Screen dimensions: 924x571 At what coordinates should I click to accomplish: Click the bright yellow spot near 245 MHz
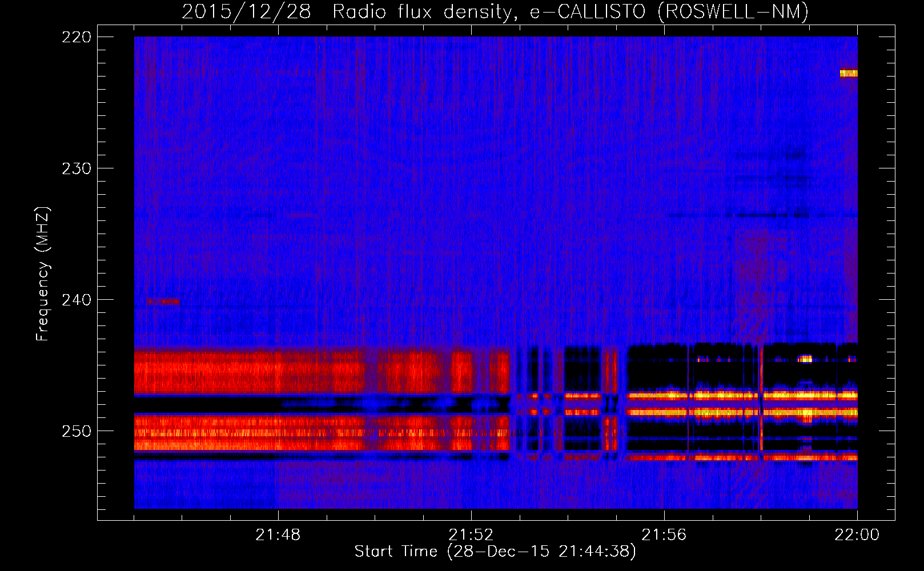pyautogui.click(x=806, y=359)
